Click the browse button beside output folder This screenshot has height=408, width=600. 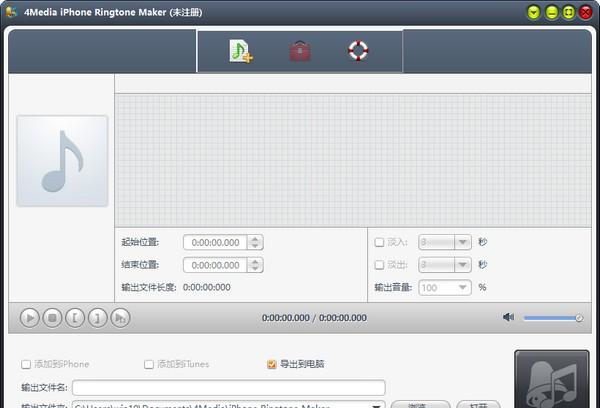(x=421, y=405)
